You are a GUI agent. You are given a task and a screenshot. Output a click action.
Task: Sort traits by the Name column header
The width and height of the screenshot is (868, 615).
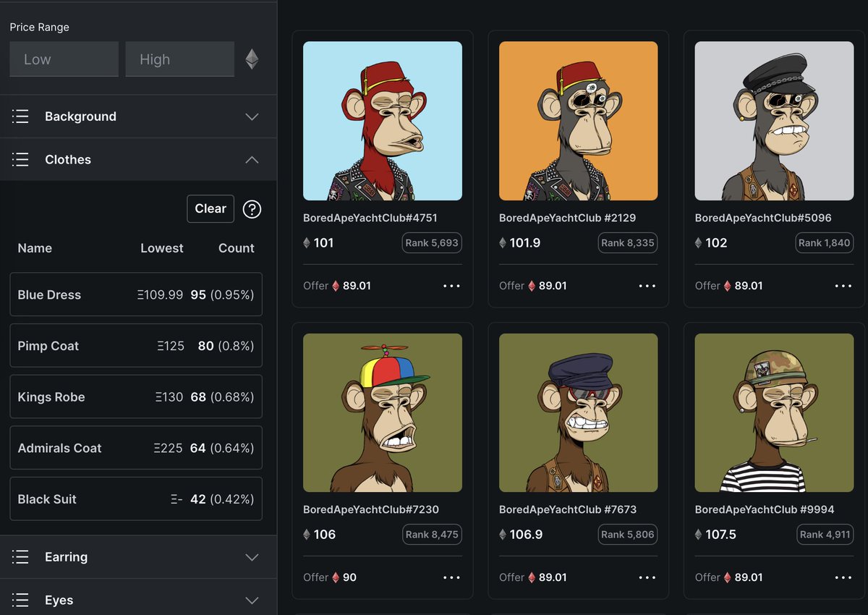35,248
